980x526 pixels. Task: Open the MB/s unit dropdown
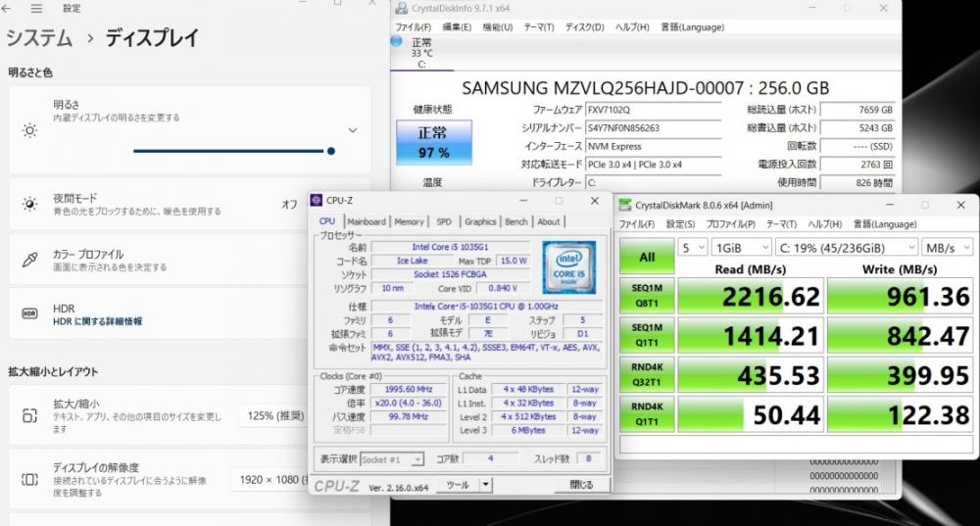coord(948,248)
